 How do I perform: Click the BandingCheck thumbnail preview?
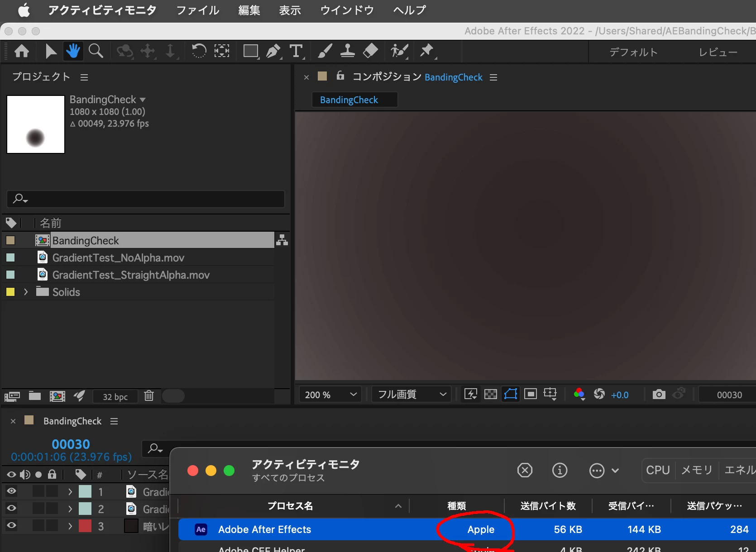point(36,124)
